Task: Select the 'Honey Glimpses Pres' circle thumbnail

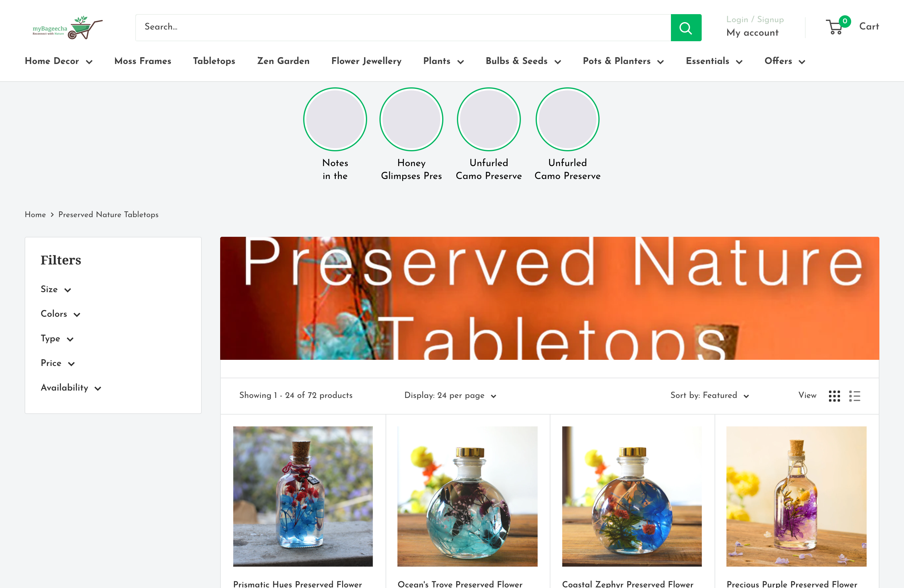Action: 411,119
